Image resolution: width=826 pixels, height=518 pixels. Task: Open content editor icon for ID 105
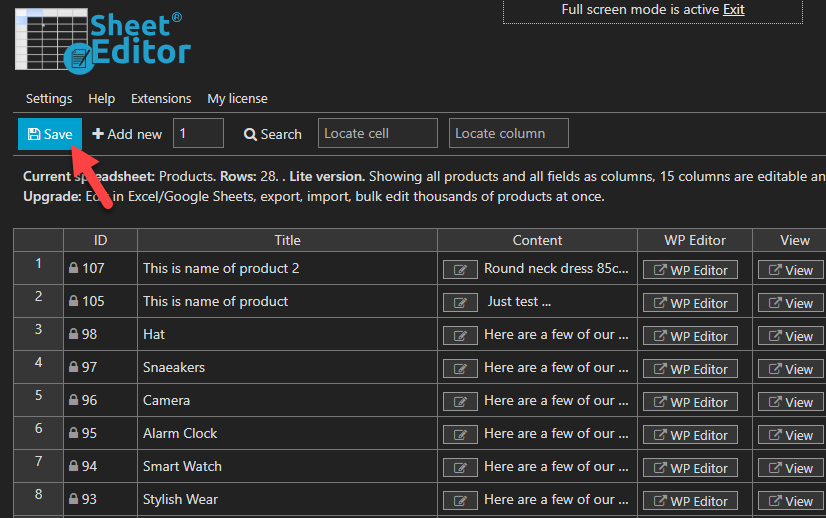[460, 303]
